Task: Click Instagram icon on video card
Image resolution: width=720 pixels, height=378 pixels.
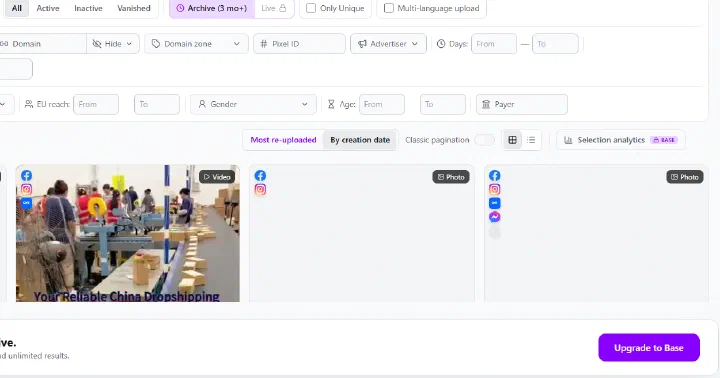Action: pyautogui.click(x=26, y=189)
